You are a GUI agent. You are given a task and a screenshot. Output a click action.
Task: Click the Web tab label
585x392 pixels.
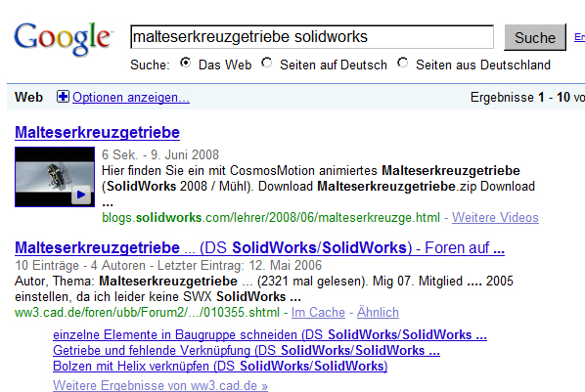coord(28,98)
